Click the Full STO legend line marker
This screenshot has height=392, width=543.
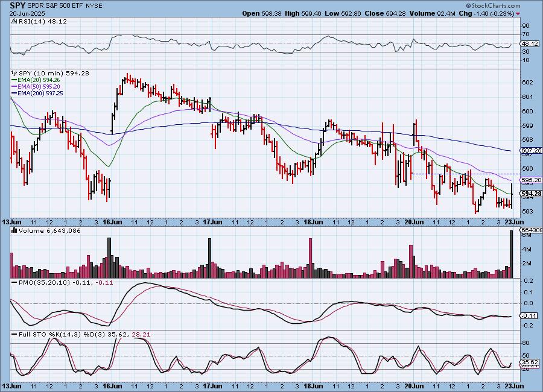click(14, 335)
